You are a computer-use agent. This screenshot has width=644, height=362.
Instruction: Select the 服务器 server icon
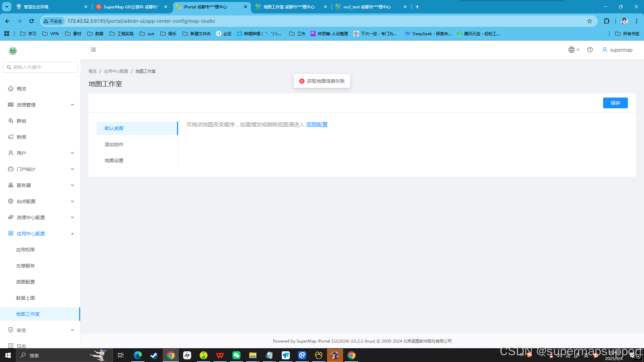pos(10,185)
